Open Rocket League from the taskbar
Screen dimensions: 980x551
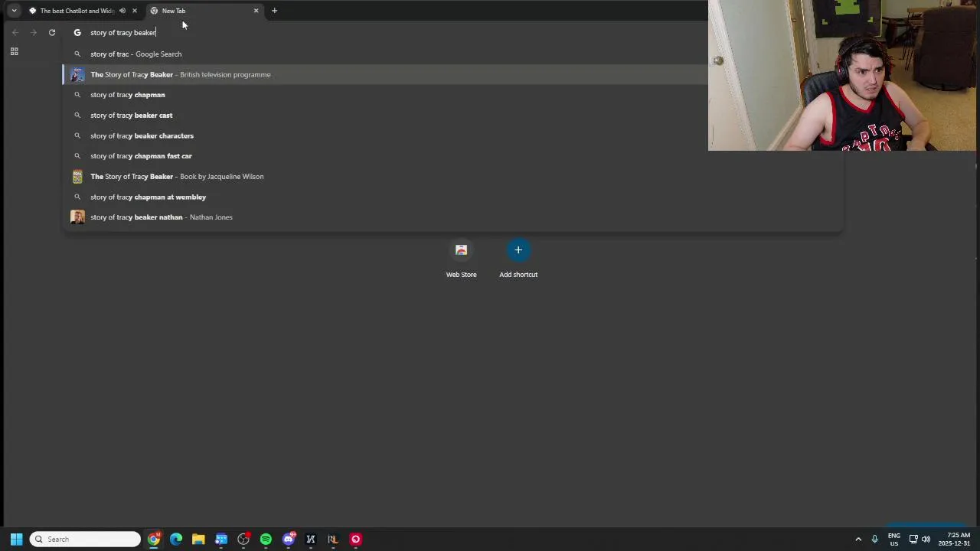(333, 540)
